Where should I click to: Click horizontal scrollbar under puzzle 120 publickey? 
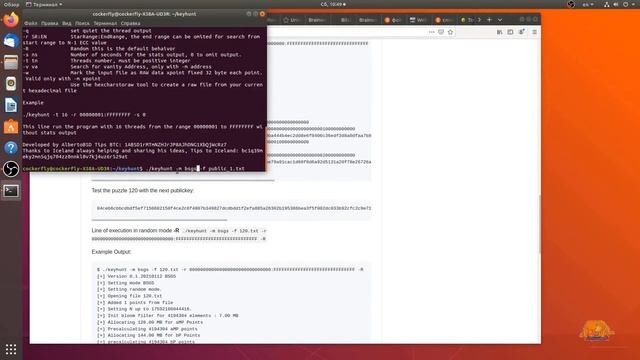[159, 220]
